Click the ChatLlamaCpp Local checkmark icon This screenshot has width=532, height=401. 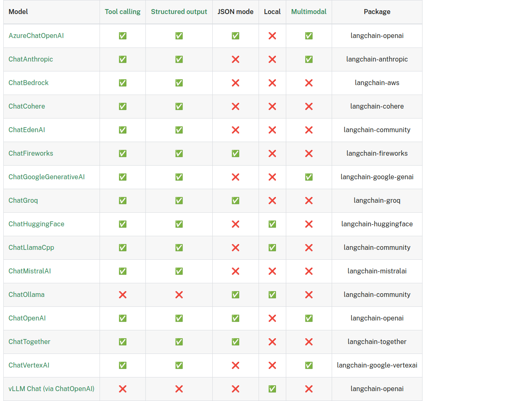[x=272, y=248]
